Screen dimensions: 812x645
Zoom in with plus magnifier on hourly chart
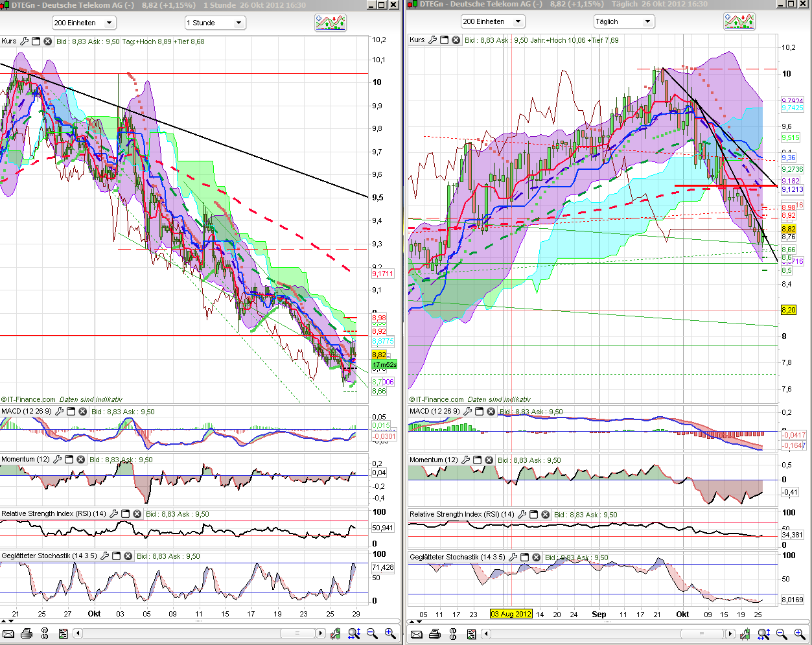coord(390,633)
